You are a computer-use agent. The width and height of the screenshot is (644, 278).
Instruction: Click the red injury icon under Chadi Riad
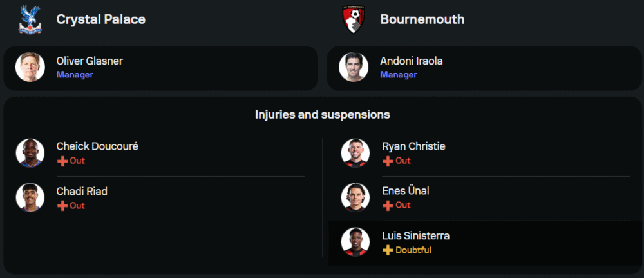coord(62,206)
